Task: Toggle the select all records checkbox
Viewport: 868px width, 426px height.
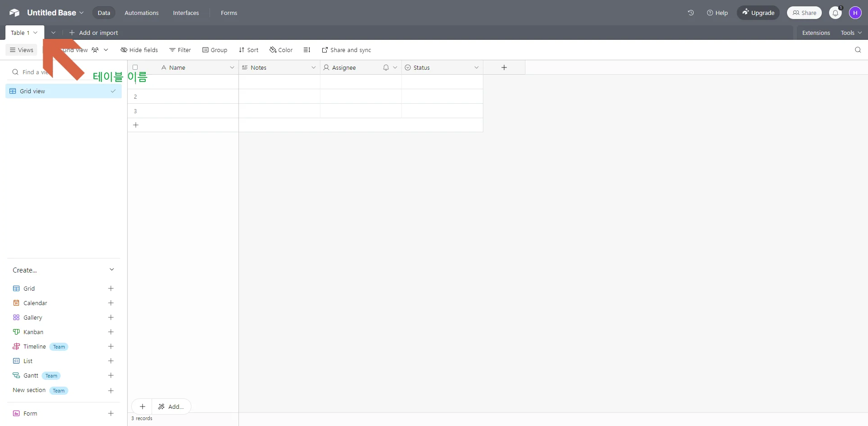Action: [135, 67]
